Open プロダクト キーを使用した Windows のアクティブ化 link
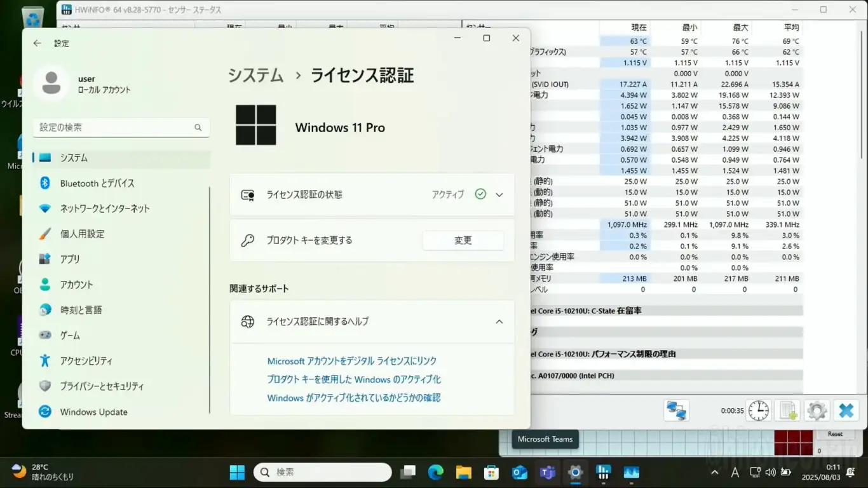The height and width of the screenshot is (488, 868). 354,379
